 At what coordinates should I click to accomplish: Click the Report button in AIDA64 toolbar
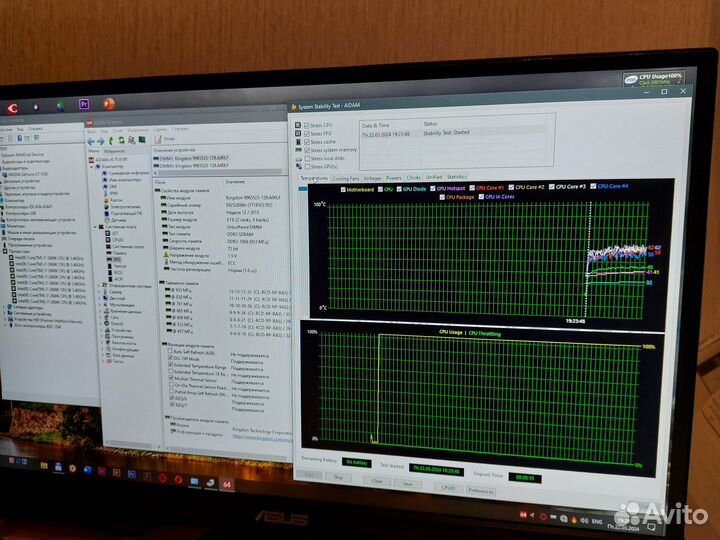click(165, 139)
